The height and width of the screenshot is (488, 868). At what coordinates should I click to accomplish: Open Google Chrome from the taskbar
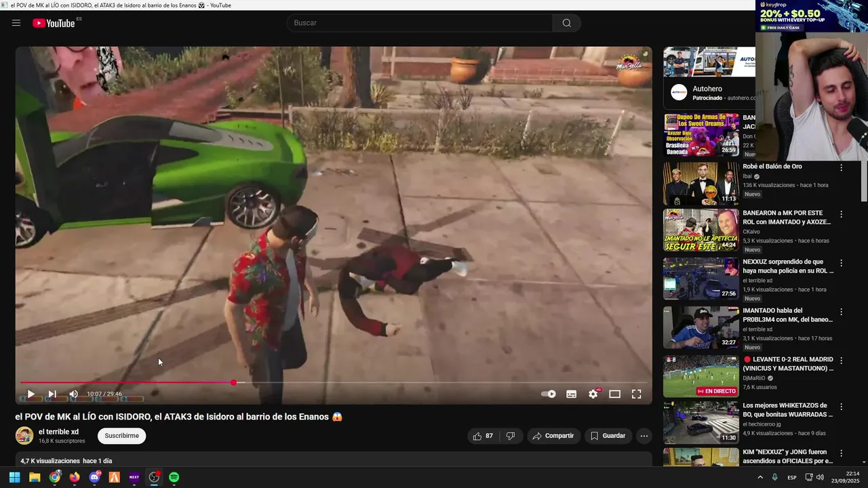pyautogui.click(x=55, y=477)
